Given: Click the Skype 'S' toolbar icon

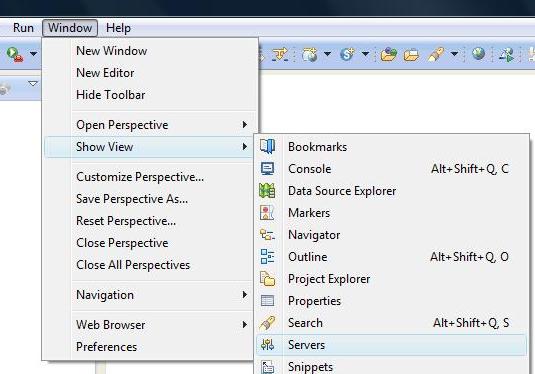Looking at the screenshot, I should click(x=347, y=54).
